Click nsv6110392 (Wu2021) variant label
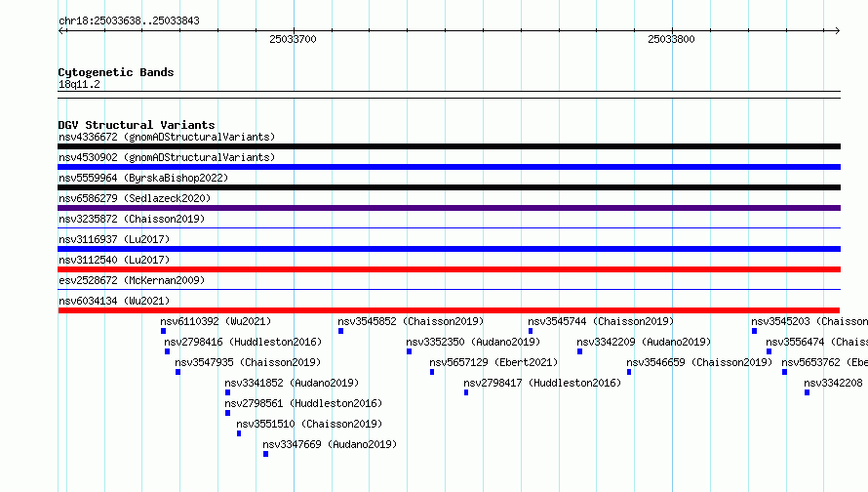 216,321
